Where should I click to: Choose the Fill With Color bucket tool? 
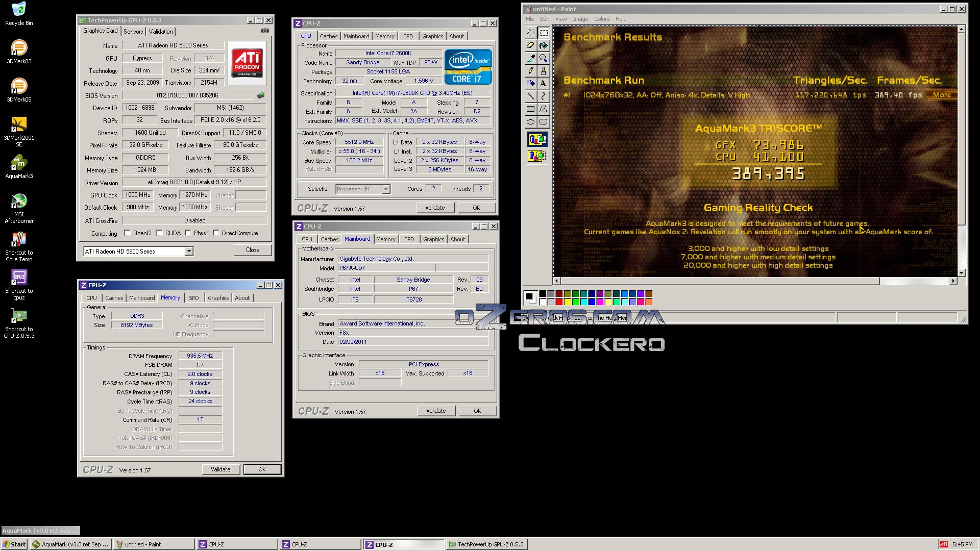[544, 45]
